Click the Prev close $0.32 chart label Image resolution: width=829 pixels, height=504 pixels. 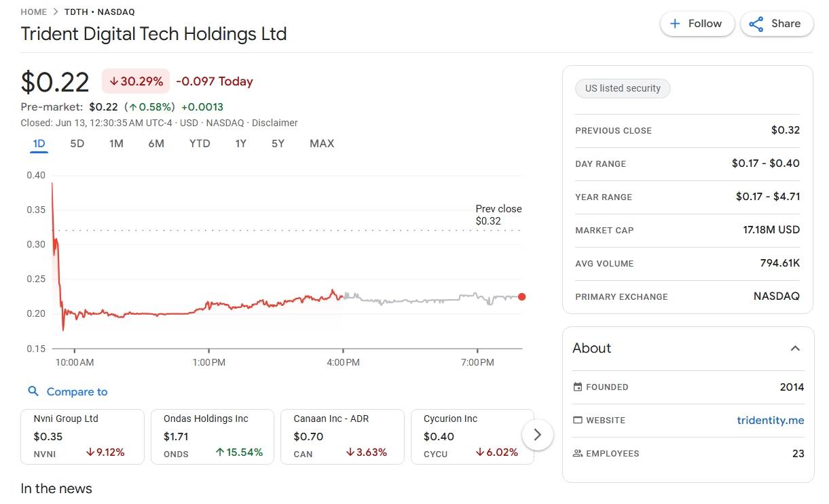499,215
